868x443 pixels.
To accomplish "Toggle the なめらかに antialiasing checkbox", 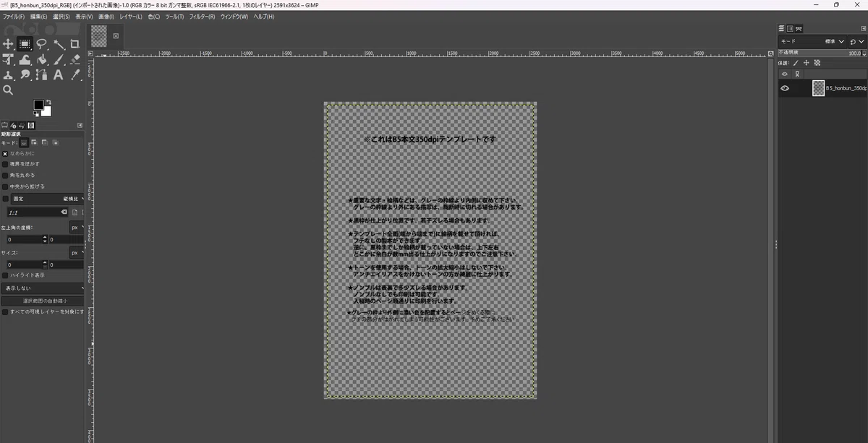I will 5,153.
